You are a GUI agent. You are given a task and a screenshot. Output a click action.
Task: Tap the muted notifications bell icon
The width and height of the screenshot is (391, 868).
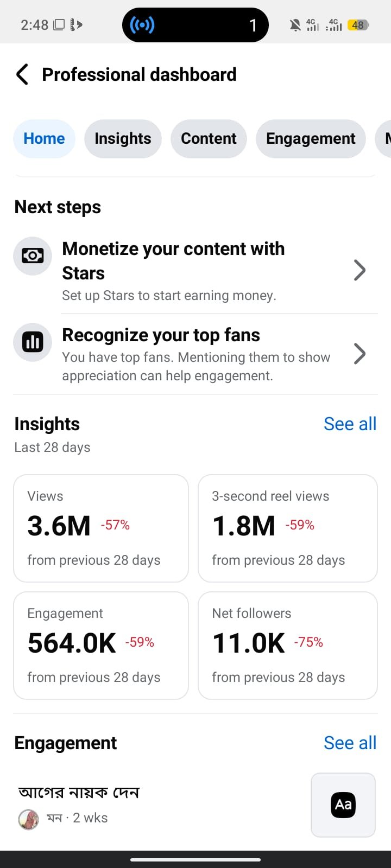click(x=295, y=25)
